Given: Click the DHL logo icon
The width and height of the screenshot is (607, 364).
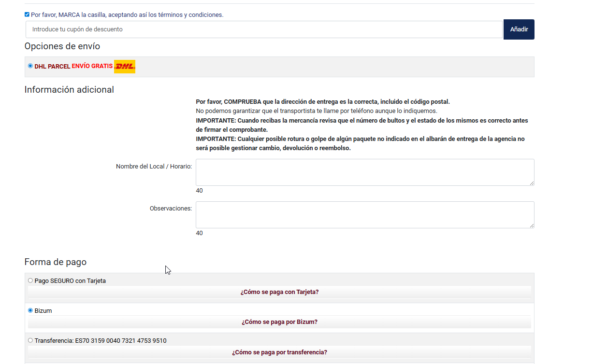Looking at the screenshot, I should coord(125,67).
